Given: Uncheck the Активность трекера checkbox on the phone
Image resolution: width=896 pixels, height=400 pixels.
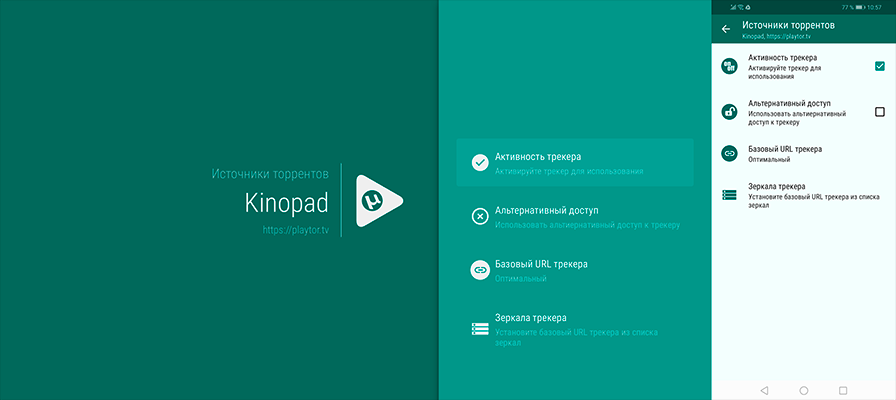Looking at the screenshot, I should click(879, 66).
